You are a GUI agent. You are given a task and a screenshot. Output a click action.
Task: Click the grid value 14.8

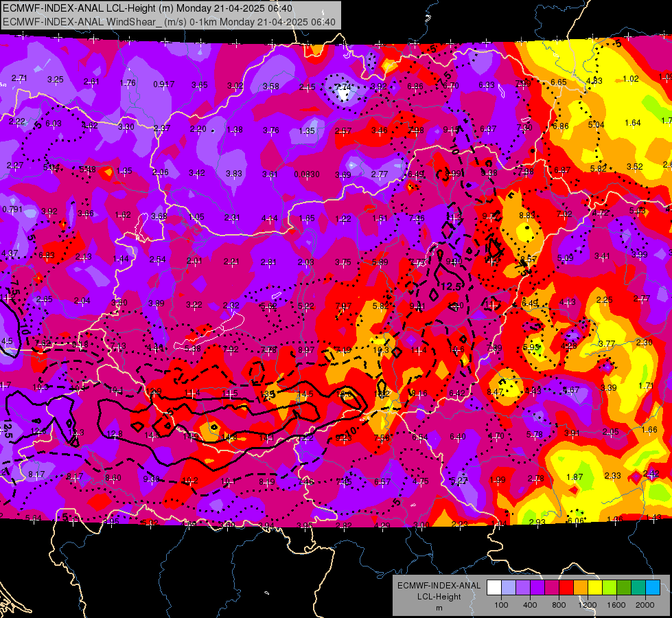point(230,437)
